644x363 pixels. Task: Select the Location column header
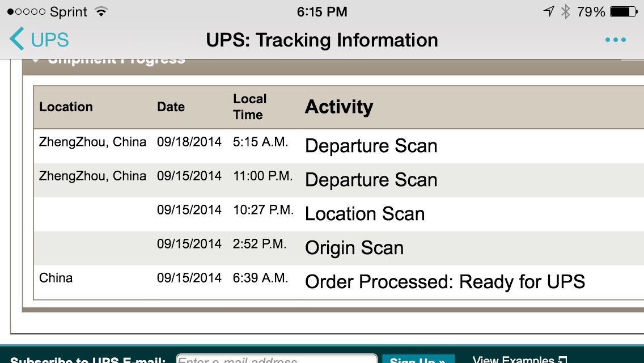point(66,107)
